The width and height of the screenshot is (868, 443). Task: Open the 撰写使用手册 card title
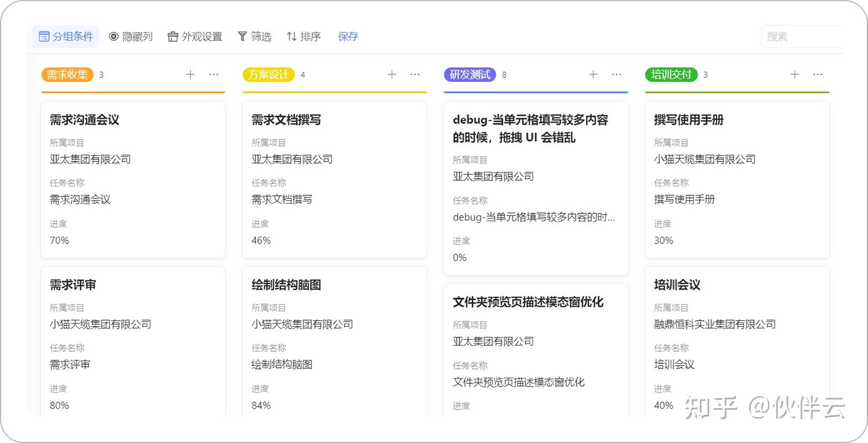click(689, 120)
